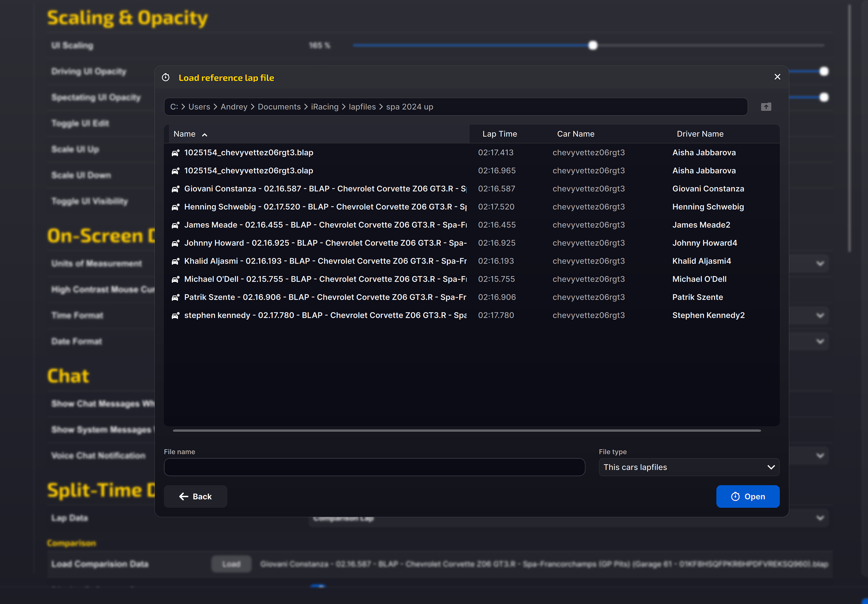Sort list by Car Name column
The image size is (868, 604).
575,134
